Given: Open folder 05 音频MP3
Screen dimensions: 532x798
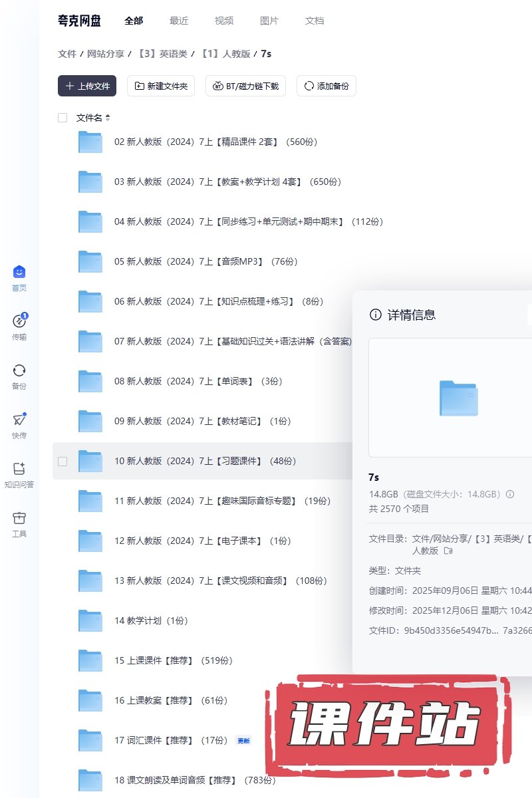Looking at the screenshot, I should click(189, 261).
